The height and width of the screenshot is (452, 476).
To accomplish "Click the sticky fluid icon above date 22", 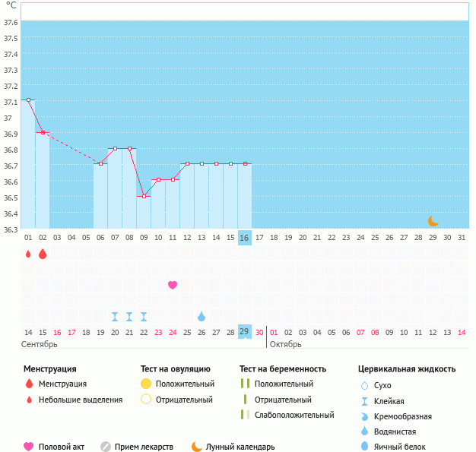I will (144, 316).
